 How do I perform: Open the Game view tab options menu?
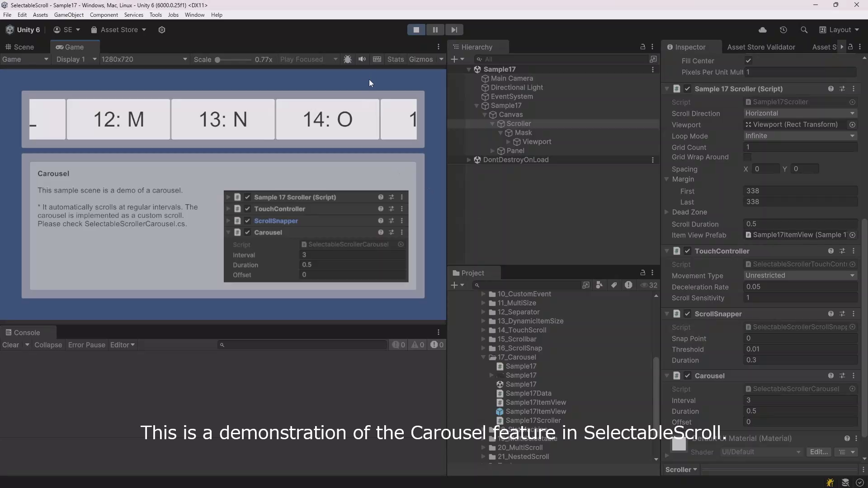click(439, 47)
